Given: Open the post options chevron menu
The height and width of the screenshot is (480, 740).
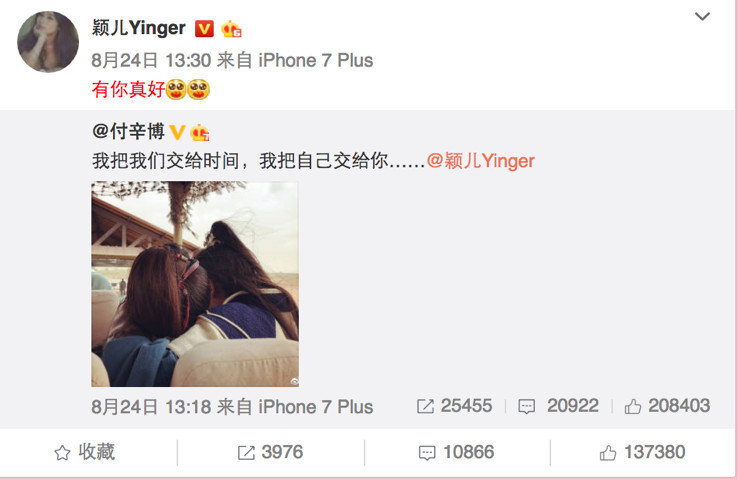Looking at the screenshot, I should (x=702, y=17).
